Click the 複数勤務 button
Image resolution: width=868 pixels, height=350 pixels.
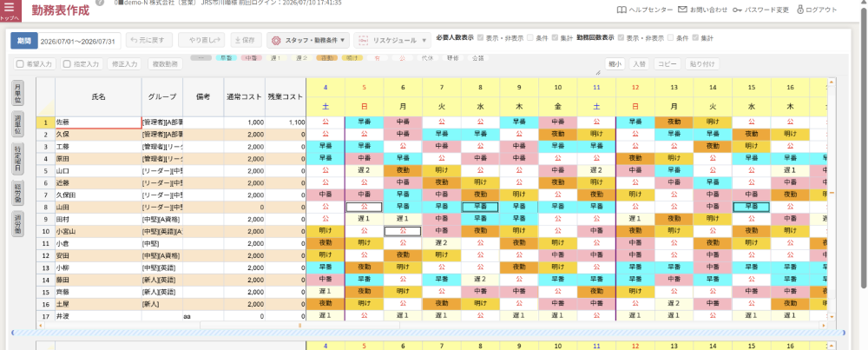(x=166, y=63)
